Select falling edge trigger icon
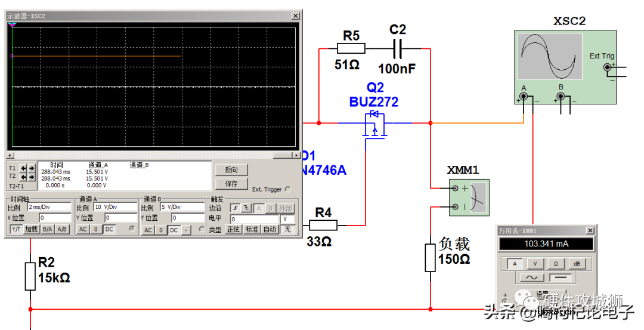Image resolution: width=644 pixels, height=330 pixels. click(246, 208)
